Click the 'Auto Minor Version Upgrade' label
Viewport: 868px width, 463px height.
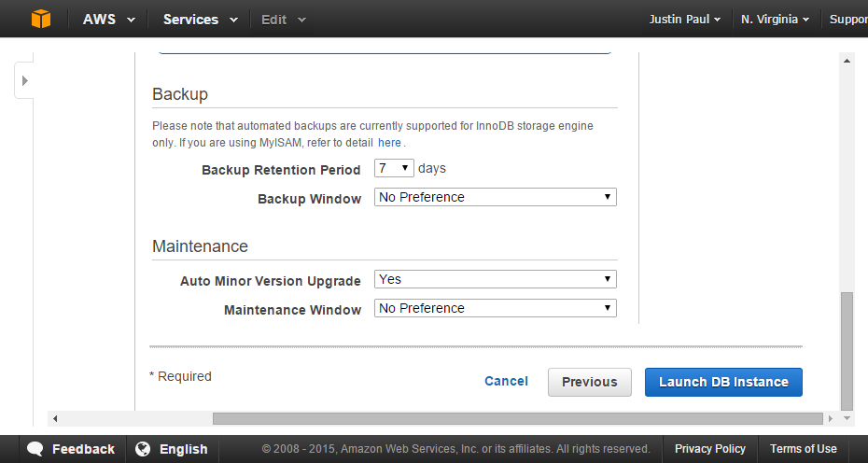point(270,281)
